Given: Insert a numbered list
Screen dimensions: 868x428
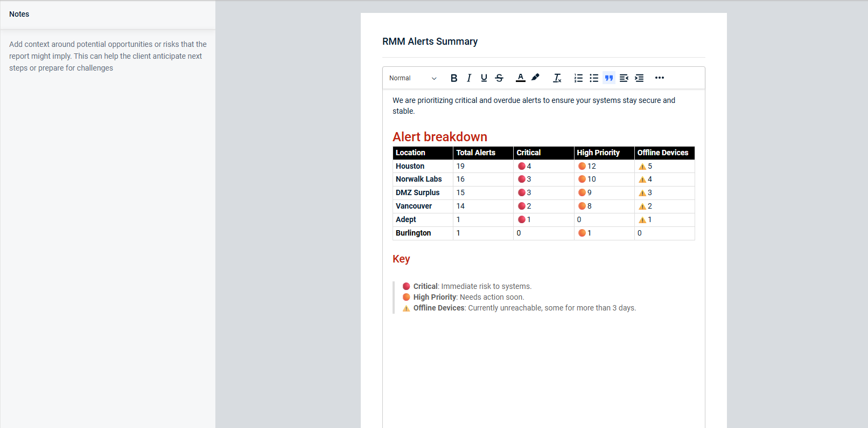Looking at the screenshot, I should pos(578,78).
